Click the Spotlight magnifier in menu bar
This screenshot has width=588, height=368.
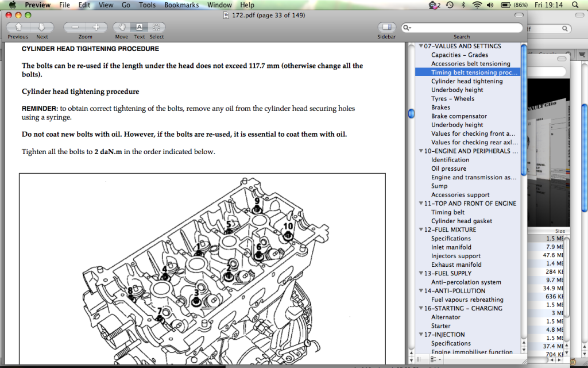576,5
